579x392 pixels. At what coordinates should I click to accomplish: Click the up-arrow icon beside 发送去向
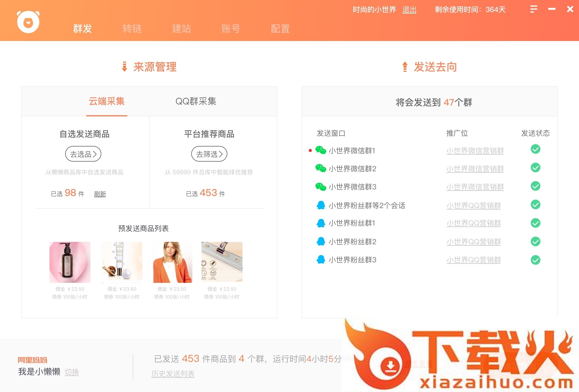click(x=405, y=66)
